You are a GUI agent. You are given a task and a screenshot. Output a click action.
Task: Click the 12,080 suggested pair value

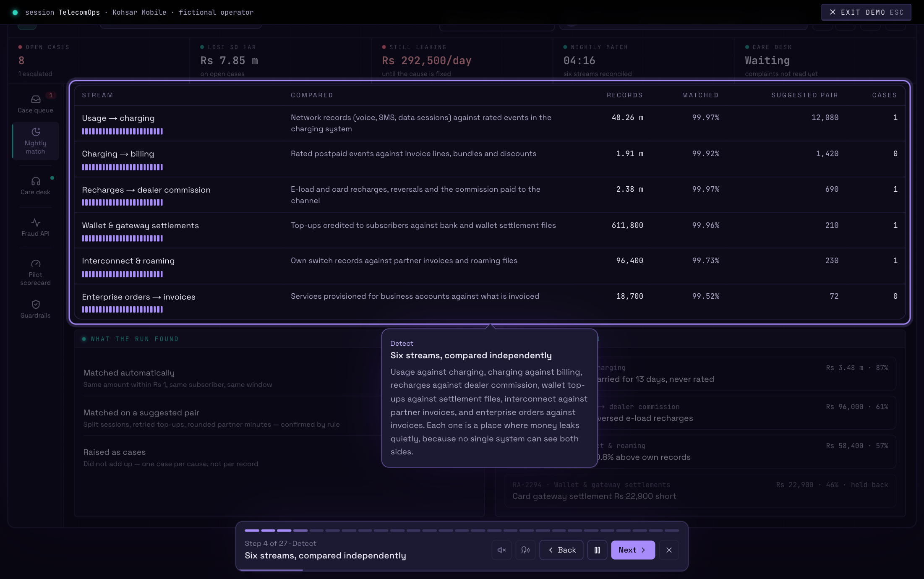825,117
